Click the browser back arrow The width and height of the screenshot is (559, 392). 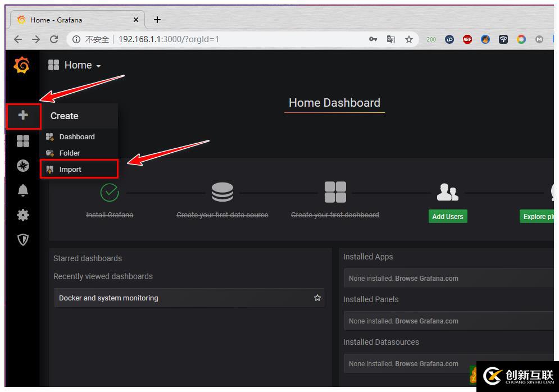[x=18, y=39]
